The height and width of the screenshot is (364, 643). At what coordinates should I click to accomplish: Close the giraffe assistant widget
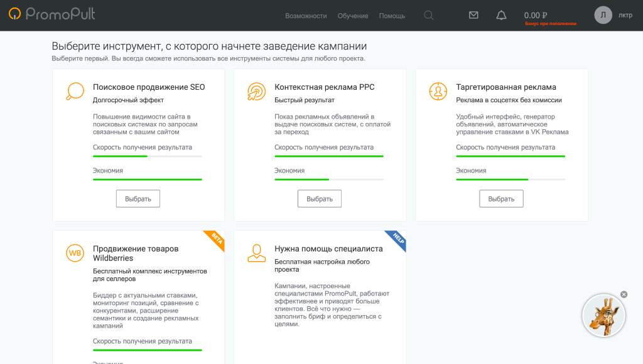click(624, 294)
